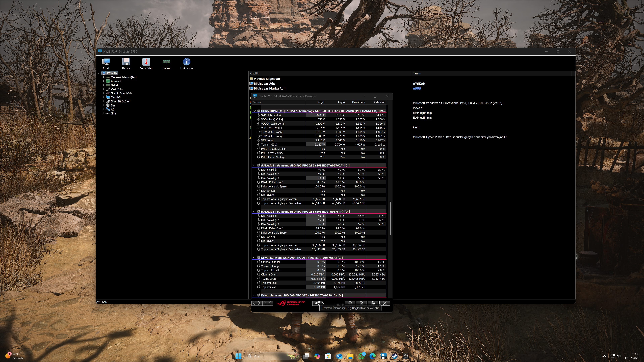
Task: Select Ağ item in the tree
Action: (113, 109)
